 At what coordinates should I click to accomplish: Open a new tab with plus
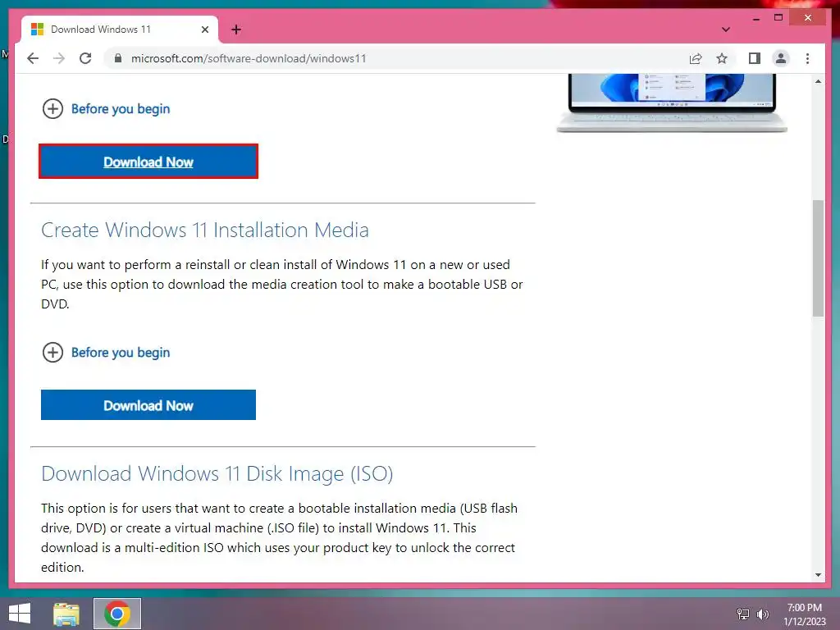pyautogui.click(x=236, y=30)
